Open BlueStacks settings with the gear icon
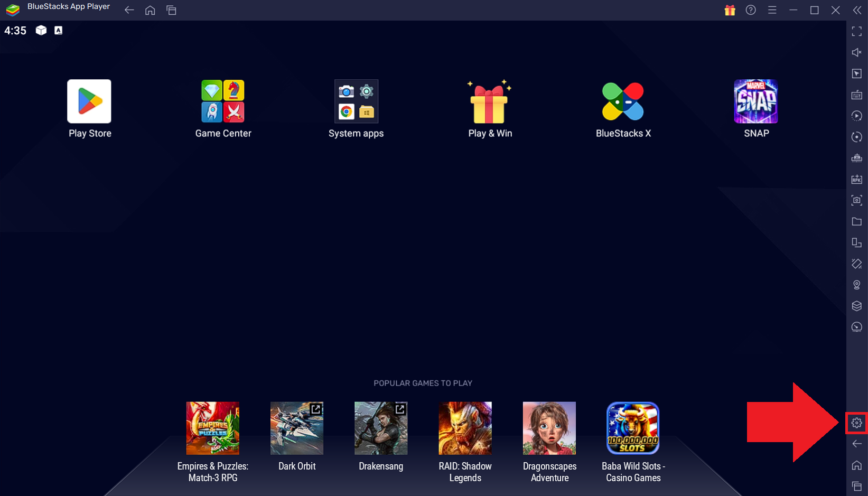Image resolution: width=868 pixels, height=496 pixels. (857, 423)
